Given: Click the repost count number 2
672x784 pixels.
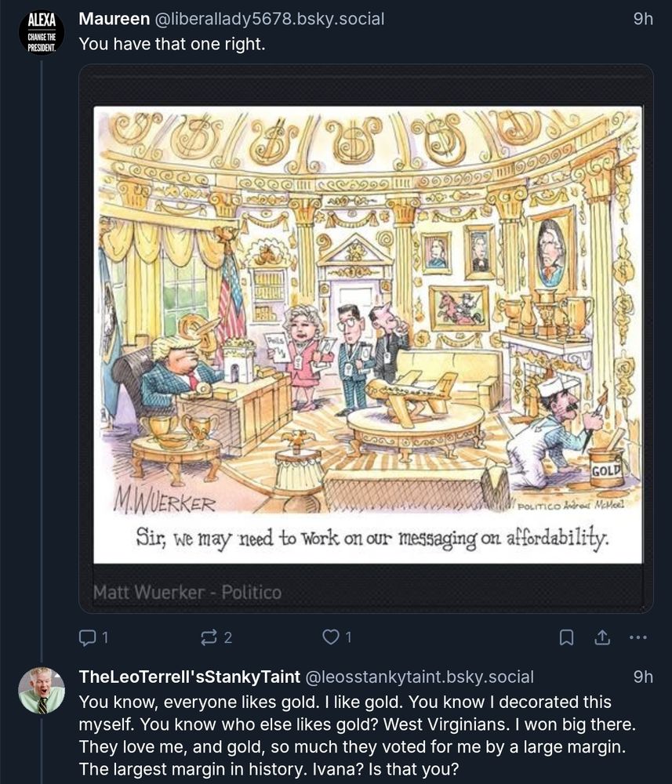Looking at the screenshot, I should 228,637.
